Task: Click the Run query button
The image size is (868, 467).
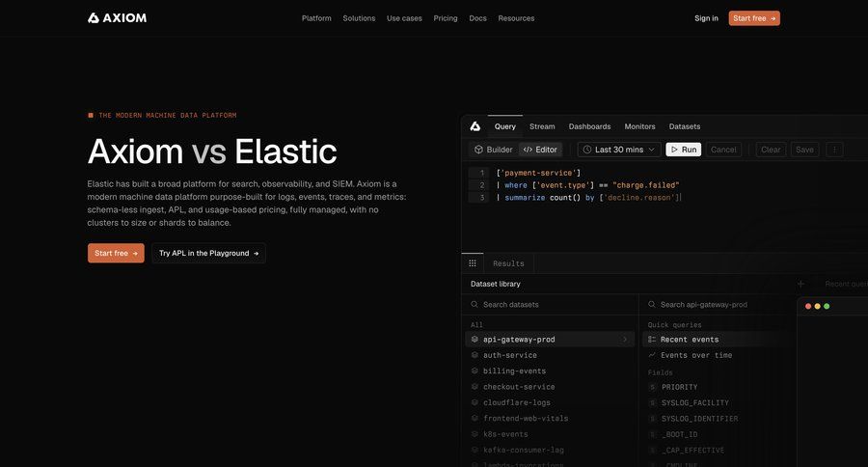Action: (x=683, y=150)
